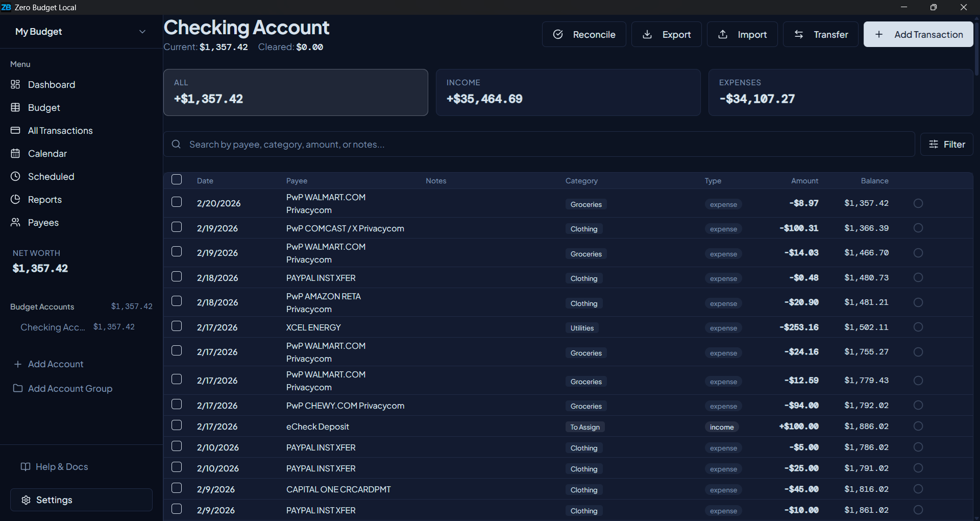Select the INCOME summary tab
This screenshot has height=521, width=980.
click(x=568, y=92)
